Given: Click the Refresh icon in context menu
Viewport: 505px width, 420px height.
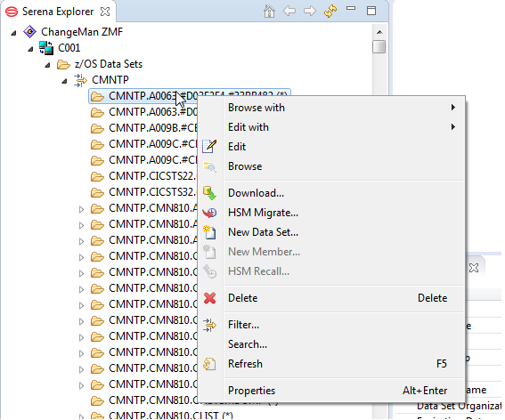Looking at the screenshot, I should coord(209,364).
